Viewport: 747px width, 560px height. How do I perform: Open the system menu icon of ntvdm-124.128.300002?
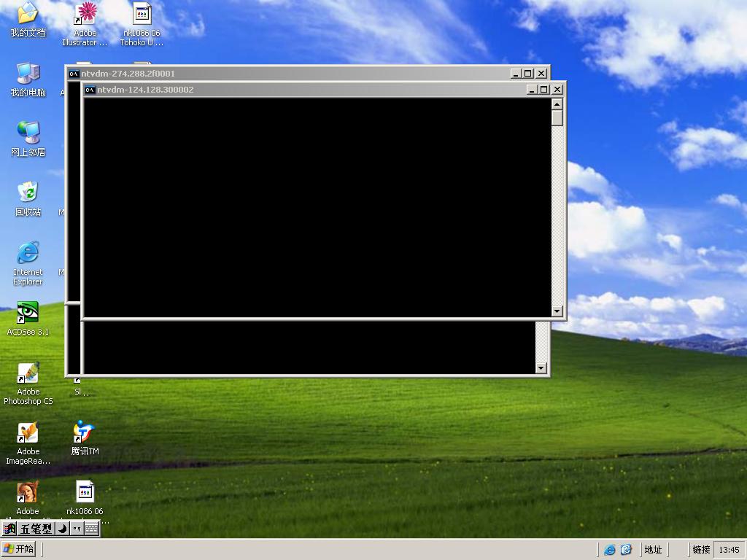(x=90, y=90)
